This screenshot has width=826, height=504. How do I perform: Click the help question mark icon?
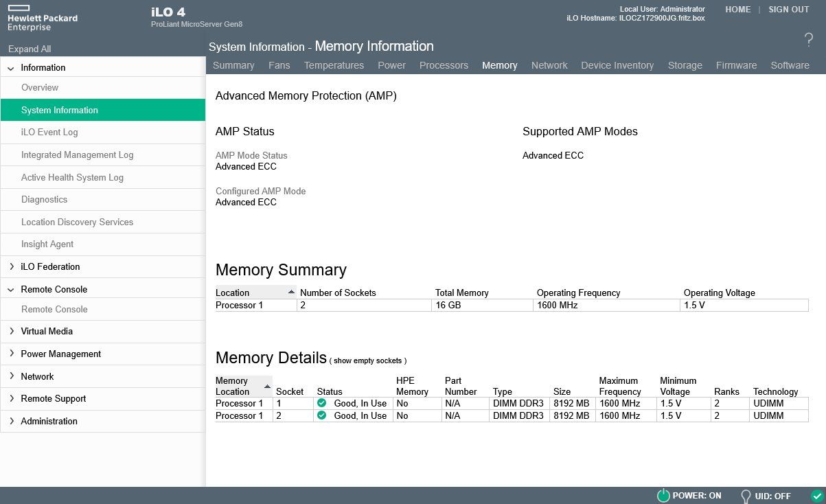pos(808,40)
